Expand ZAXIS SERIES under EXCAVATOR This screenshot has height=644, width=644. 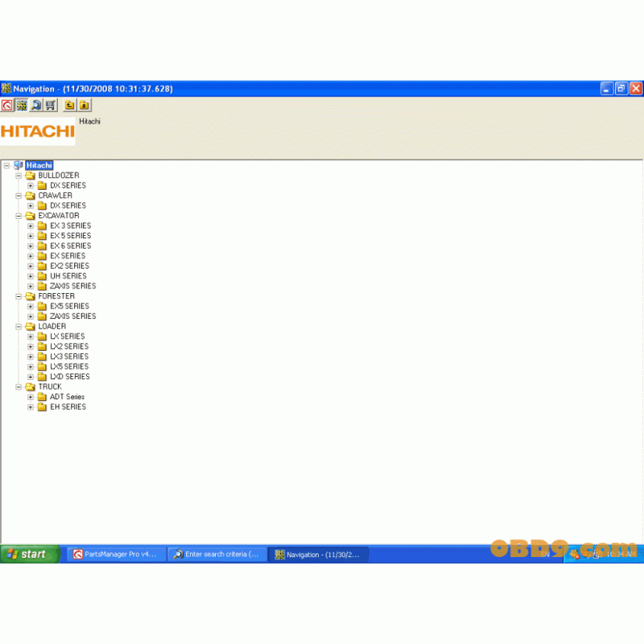[x=31, y=287]
